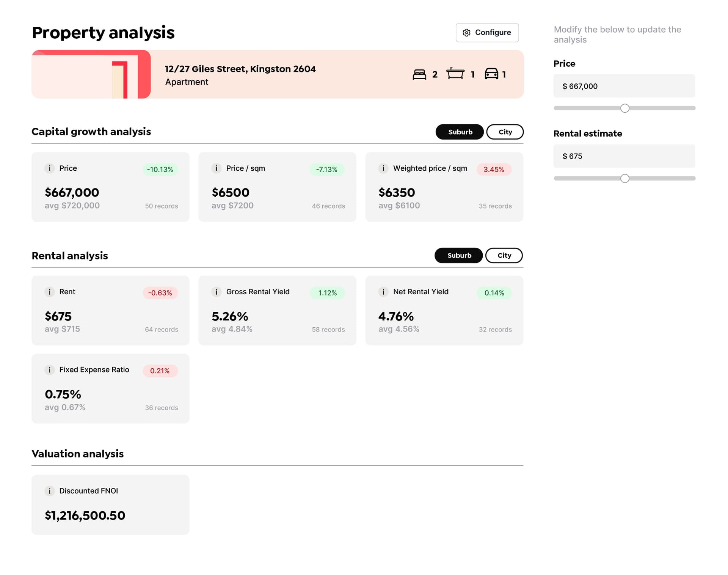Click the bedroom bed icon
The height and width of the screenshot is (575, 728).
(x=419, y=74)
